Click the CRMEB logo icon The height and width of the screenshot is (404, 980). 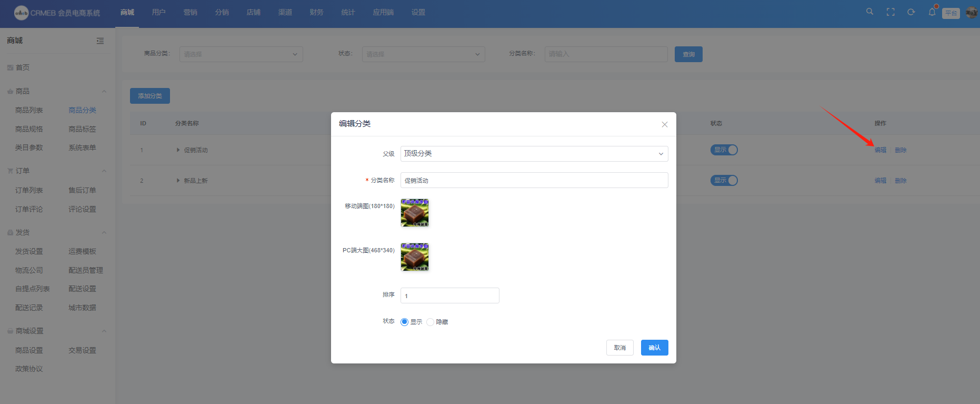(21, 13)
